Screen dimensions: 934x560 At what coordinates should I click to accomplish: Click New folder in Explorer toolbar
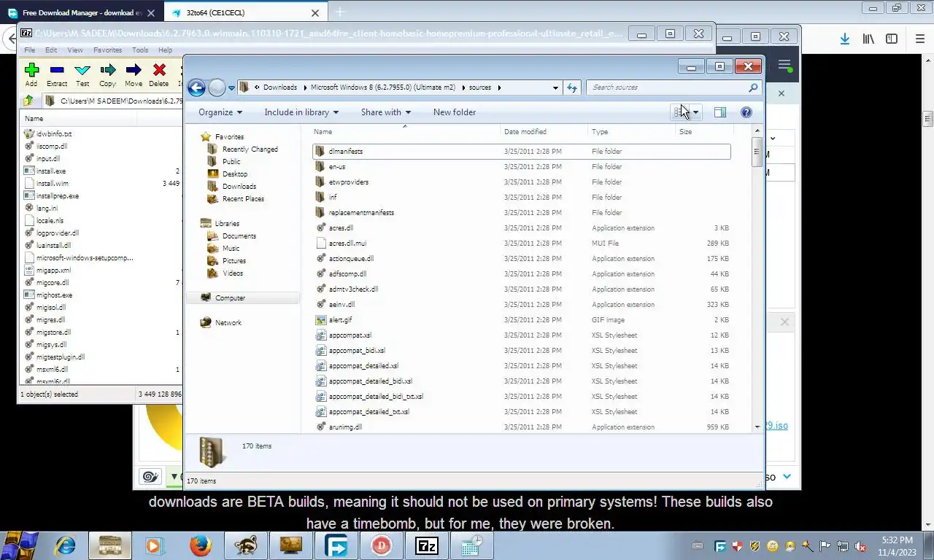(x=455, y=112)
